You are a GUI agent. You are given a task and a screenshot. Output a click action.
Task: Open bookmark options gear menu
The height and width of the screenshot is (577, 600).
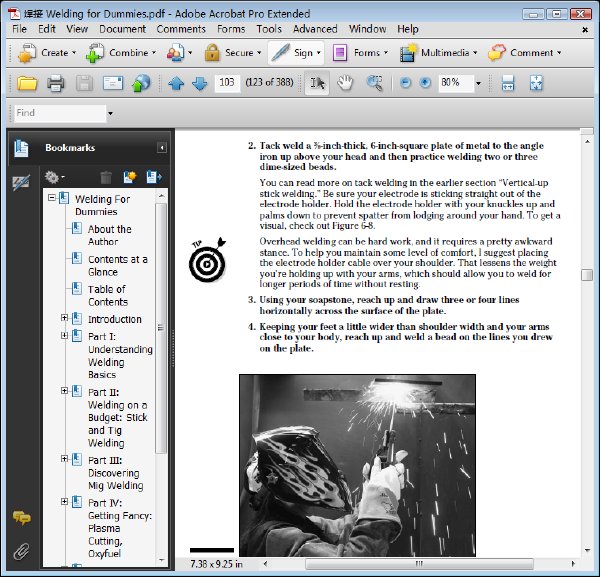54,177
